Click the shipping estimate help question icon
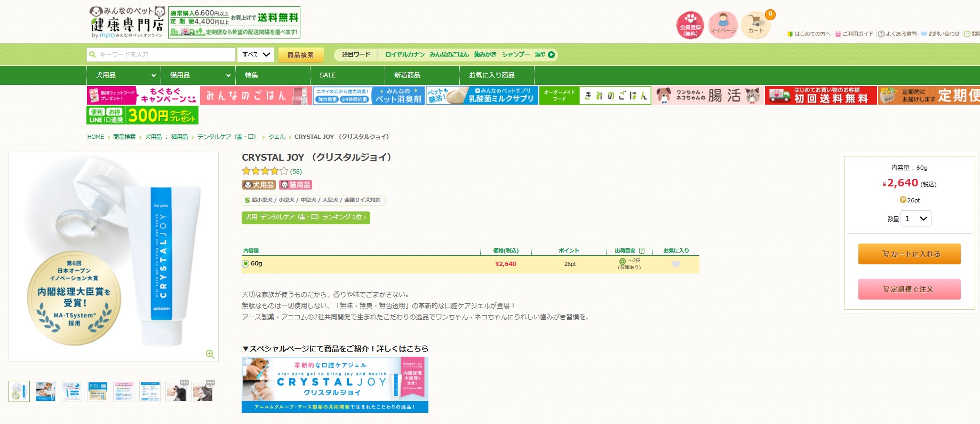 click(x=642, y=250)
